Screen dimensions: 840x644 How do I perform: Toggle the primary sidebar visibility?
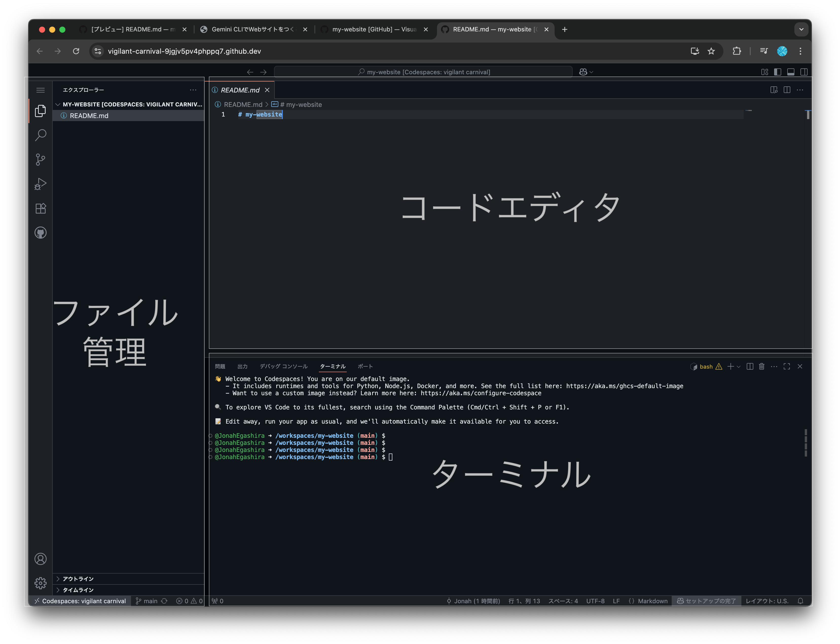(778, 72)
